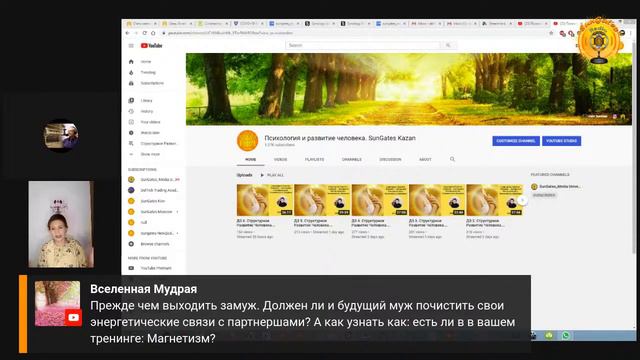Open the fourth uploaded video thumbnail
Viewport: 640px width, 360px height.
pyautogui.click(x=437, y=200)
